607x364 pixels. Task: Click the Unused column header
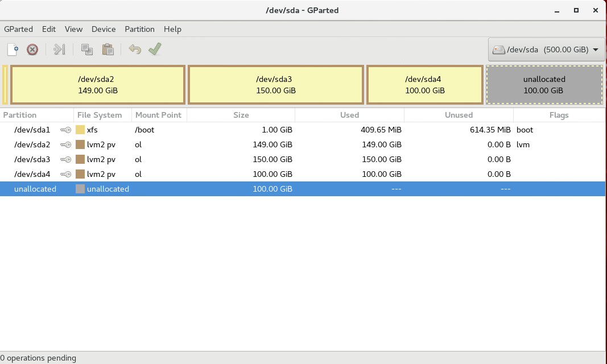[459, 115]
